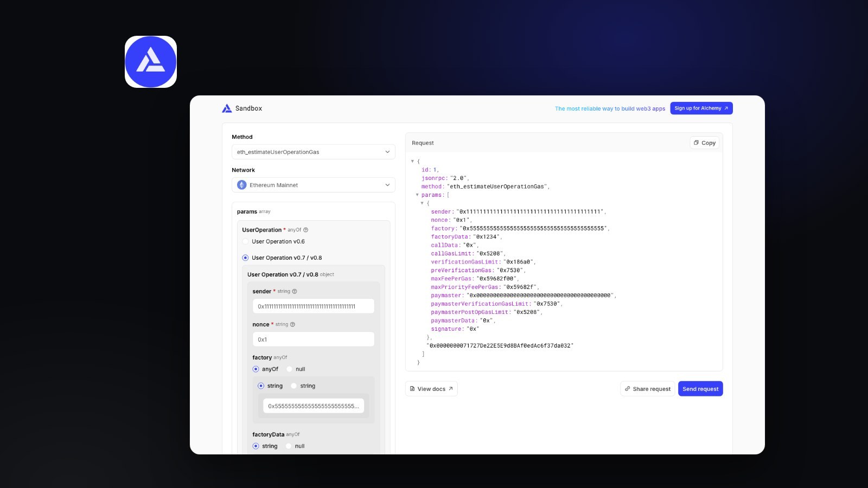868x488 pixels.
Task: Click the method value in request JSON
Action: (497, 187)
